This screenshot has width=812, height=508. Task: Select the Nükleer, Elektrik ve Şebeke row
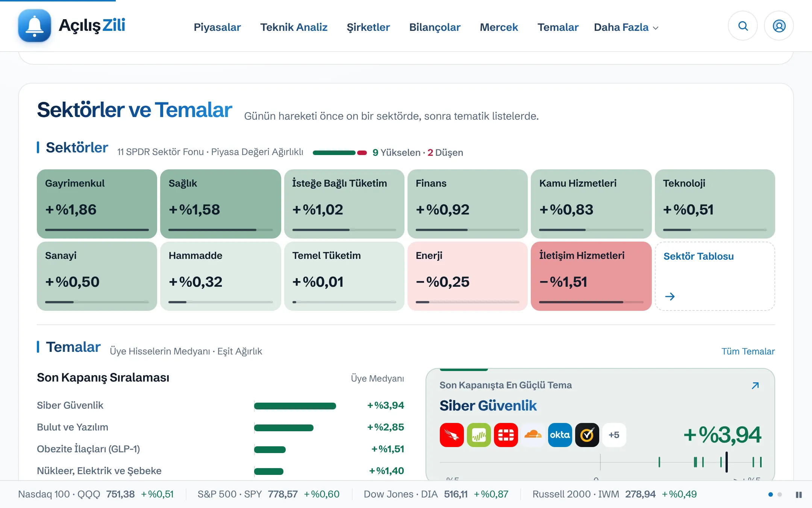click(x=221, y=471)
